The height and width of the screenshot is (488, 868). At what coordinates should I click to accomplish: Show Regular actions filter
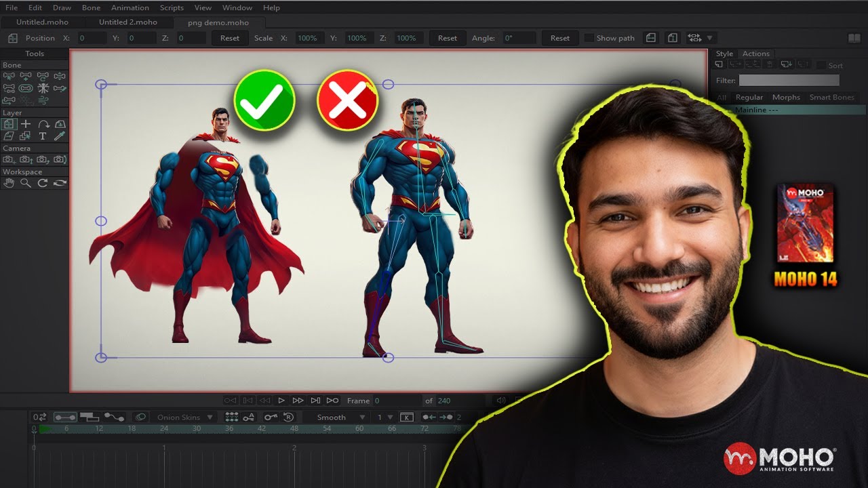[x=749, y=97]
